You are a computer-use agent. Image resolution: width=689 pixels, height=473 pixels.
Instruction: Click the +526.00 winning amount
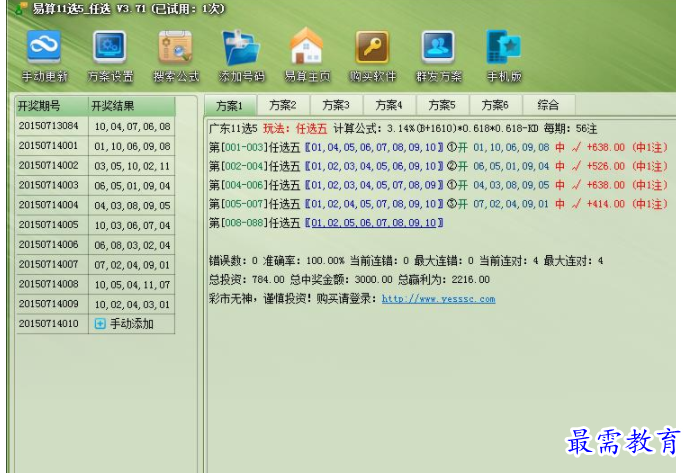tap(606, 166)
